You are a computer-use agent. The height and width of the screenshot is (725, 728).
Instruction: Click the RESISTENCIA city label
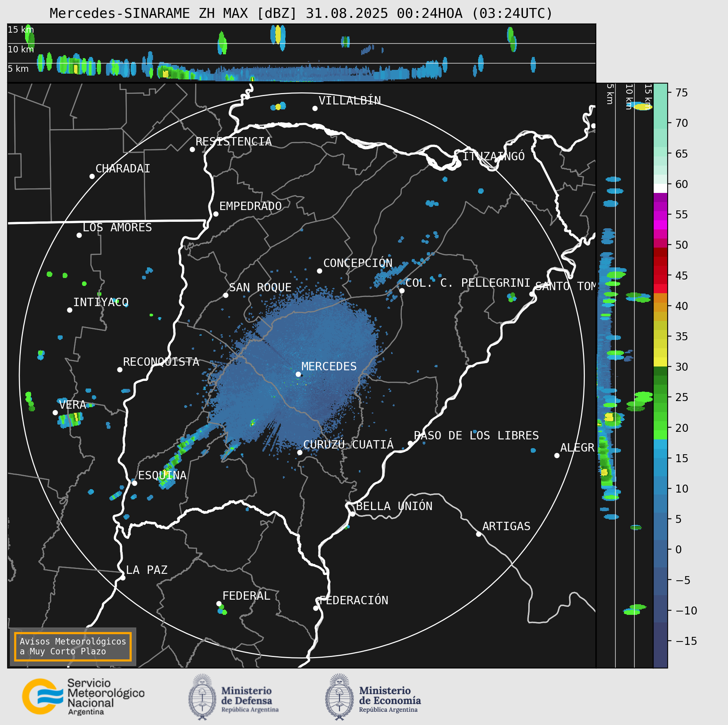pyautogui.click(x=234, y=142)
